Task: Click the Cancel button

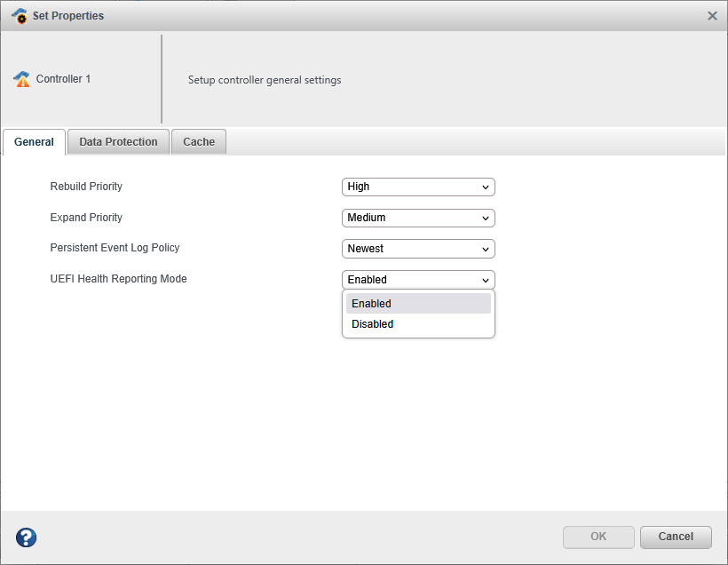Action: pos(676,537)
